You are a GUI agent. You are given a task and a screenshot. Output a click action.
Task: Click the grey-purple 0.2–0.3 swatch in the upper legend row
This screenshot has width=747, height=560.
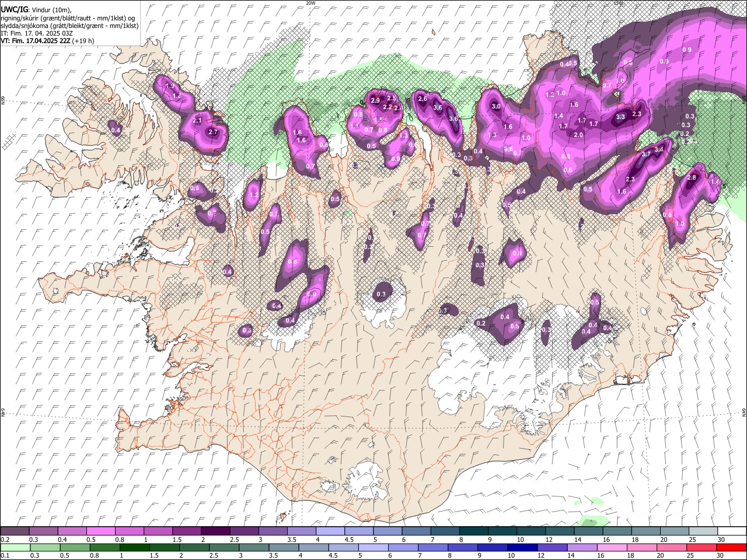point(15,531)
